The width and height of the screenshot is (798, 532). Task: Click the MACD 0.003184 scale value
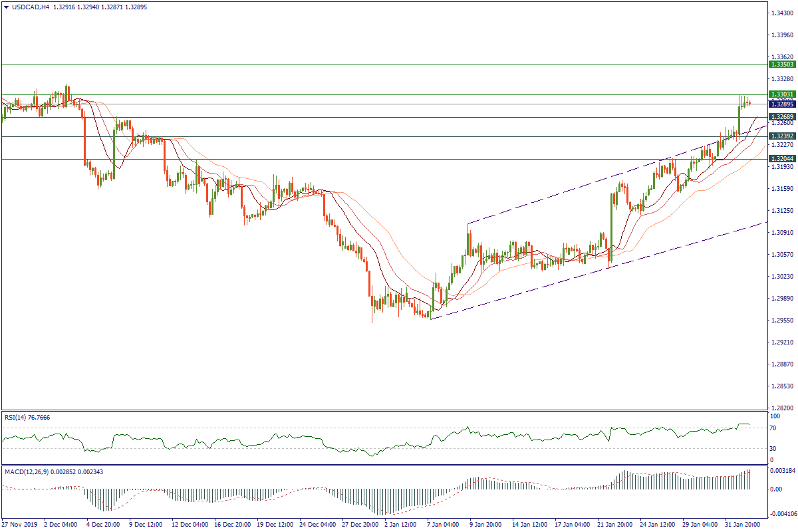(x=781, y=471)
